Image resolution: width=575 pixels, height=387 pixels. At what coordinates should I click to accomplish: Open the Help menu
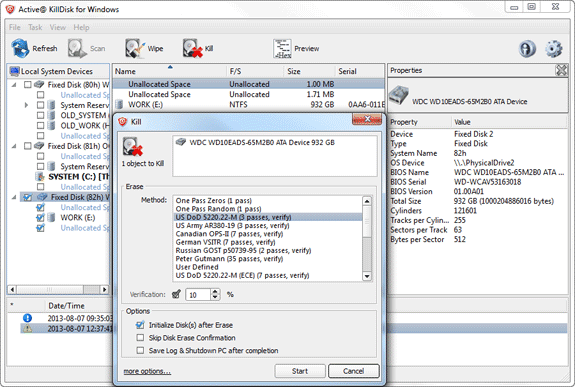pos(81,27)
